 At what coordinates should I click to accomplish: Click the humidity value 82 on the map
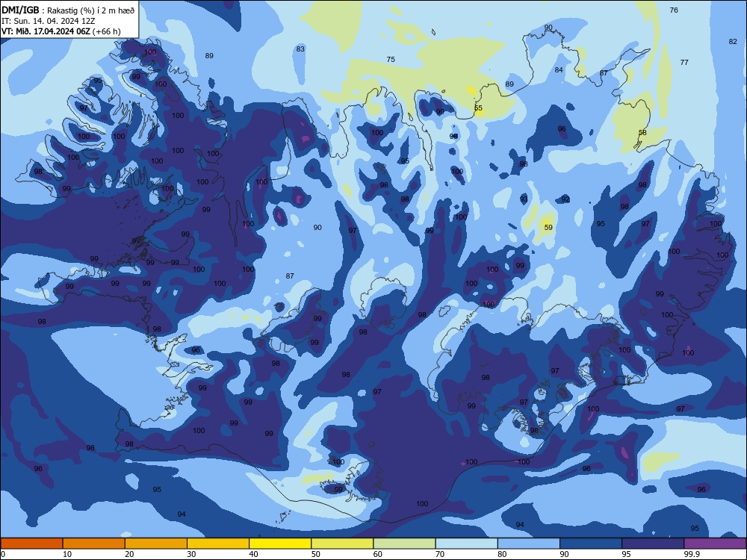[x=733, y=41]
